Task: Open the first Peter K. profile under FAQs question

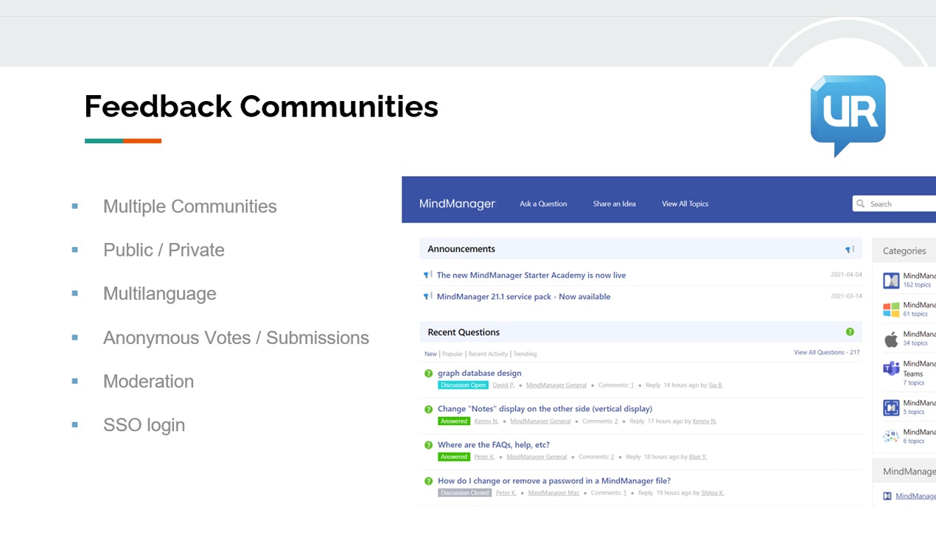Action: pyautogui.click(x=484, y=457)
